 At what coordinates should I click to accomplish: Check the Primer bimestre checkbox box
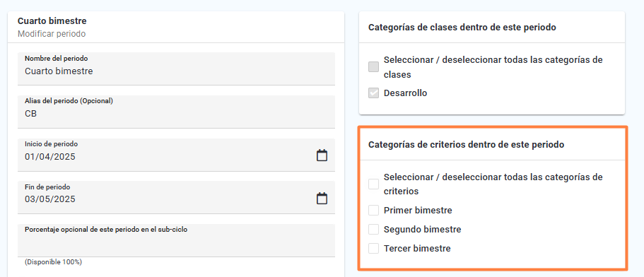pos(373,211)
